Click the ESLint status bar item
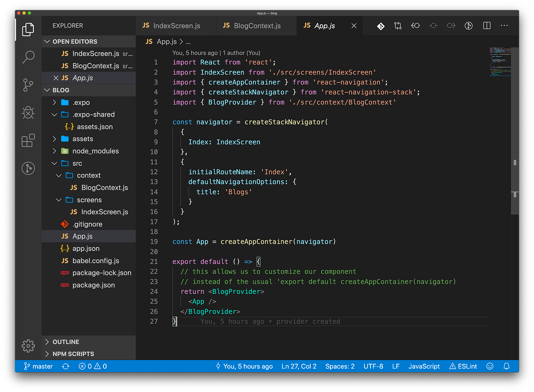 tap(463, 366)
